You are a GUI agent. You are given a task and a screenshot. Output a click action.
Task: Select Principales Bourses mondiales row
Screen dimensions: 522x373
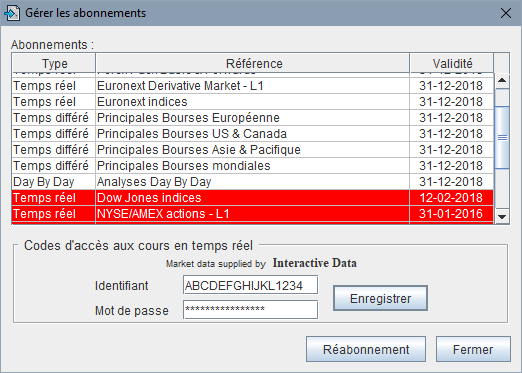coord(253,166)
